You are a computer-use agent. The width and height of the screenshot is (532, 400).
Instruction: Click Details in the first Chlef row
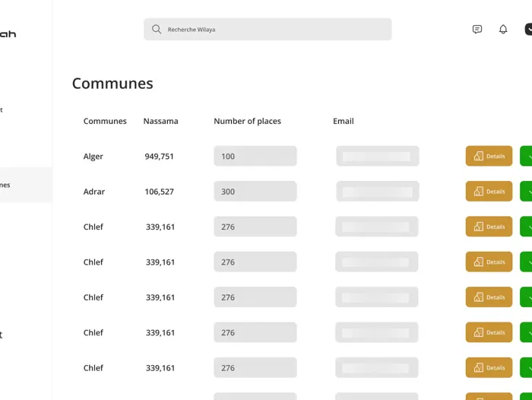(x=489, y=227)
